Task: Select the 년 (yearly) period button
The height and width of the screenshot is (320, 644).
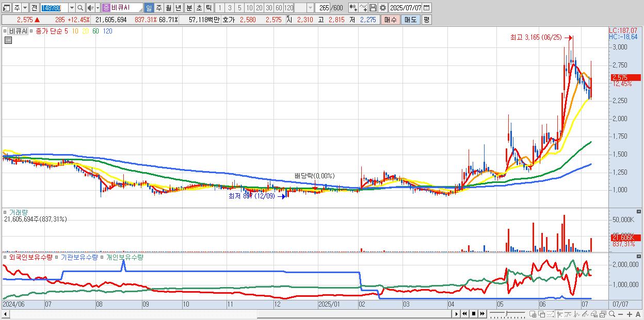Action: (x=178, y=8)
